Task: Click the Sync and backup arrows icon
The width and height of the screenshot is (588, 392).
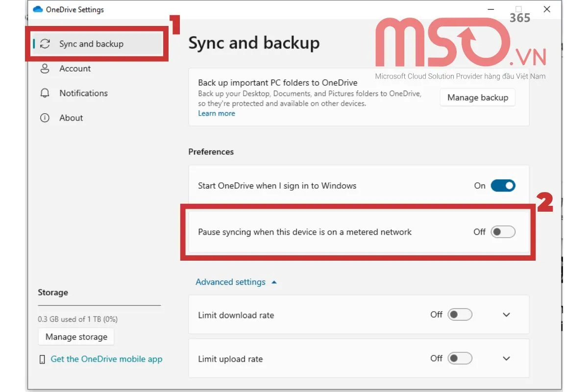Action: (45, 44)
